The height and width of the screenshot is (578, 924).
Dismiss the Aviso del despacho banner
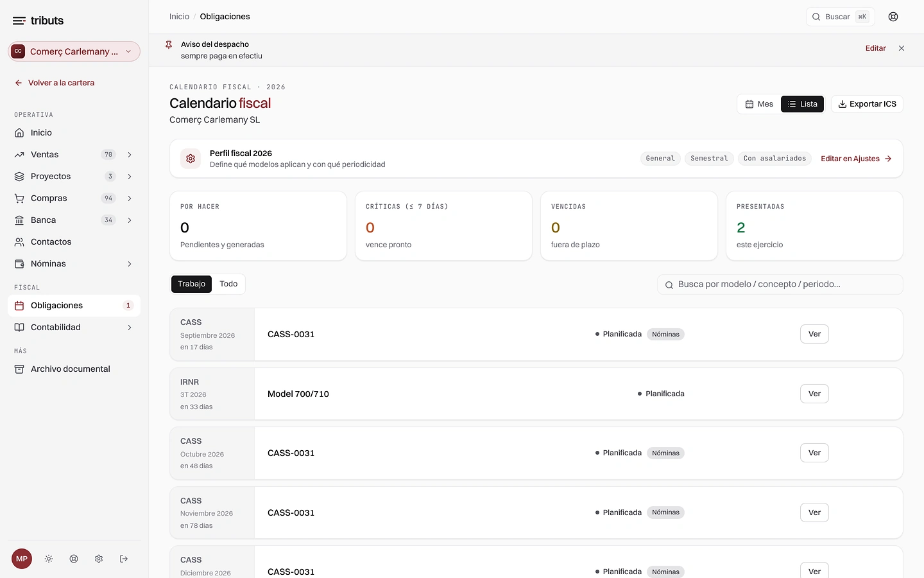coord(902,48)
